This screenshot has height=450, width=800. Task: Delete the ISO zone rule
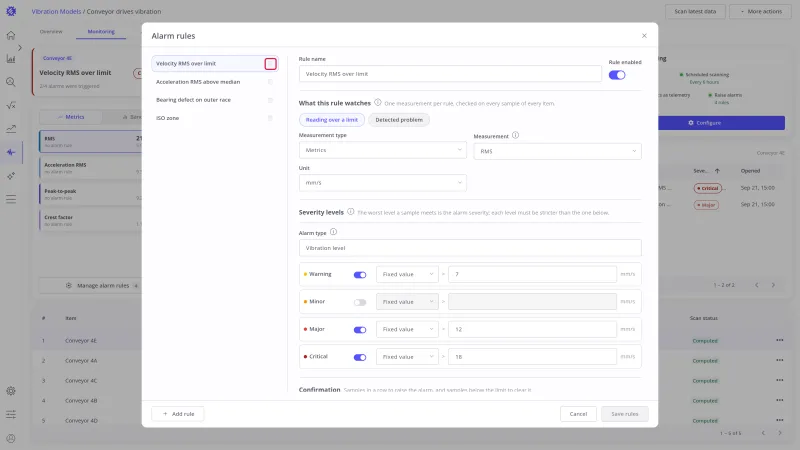[270, 118]
